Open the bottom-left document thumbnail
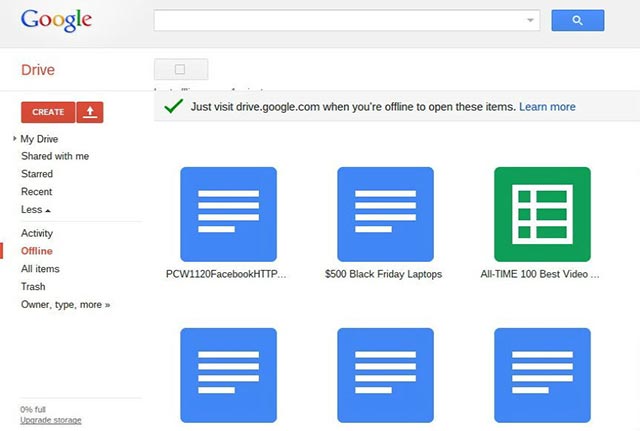This screenshot has width=640, height=431. [229, 375]
